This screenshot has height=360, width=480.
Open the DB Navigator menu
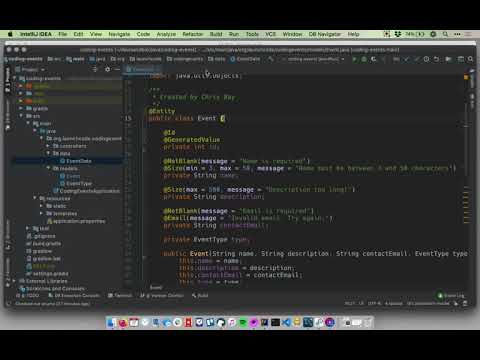tap(324, 34)
